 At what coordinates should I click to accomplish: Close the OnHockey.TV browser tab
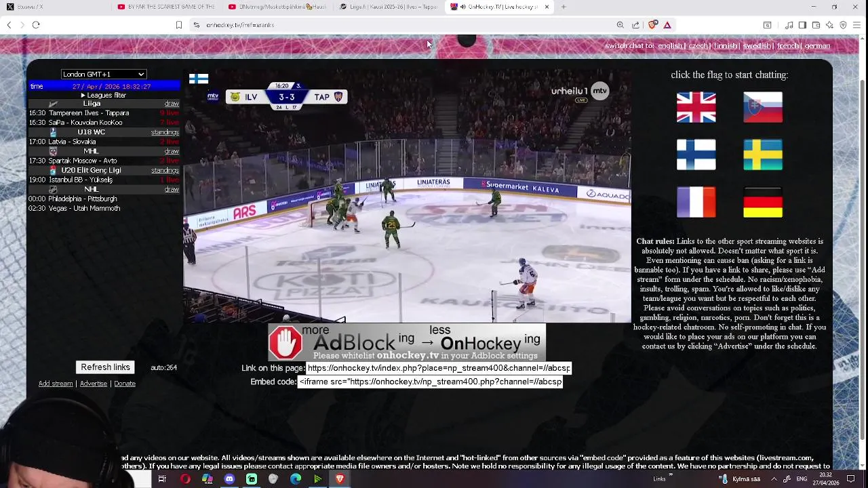(x=546, y=7)
